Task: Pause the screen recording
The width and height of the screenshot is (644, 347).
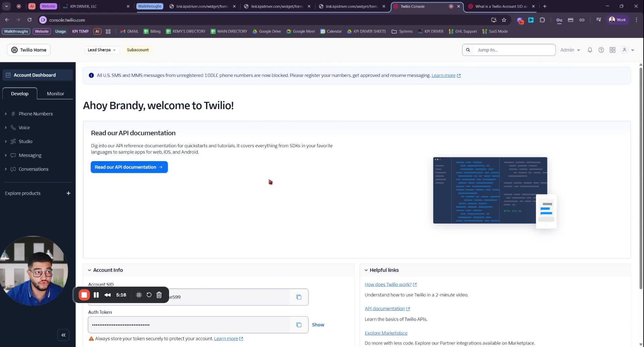Action: [x=96, y=295]
